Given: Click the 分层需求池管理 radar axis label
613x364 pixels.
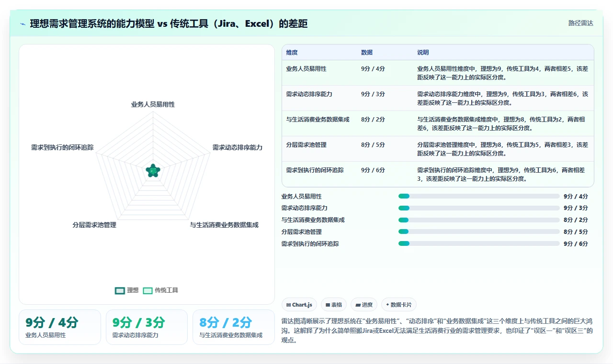Looking at the screenshot, I should click(x=94, y=225).
